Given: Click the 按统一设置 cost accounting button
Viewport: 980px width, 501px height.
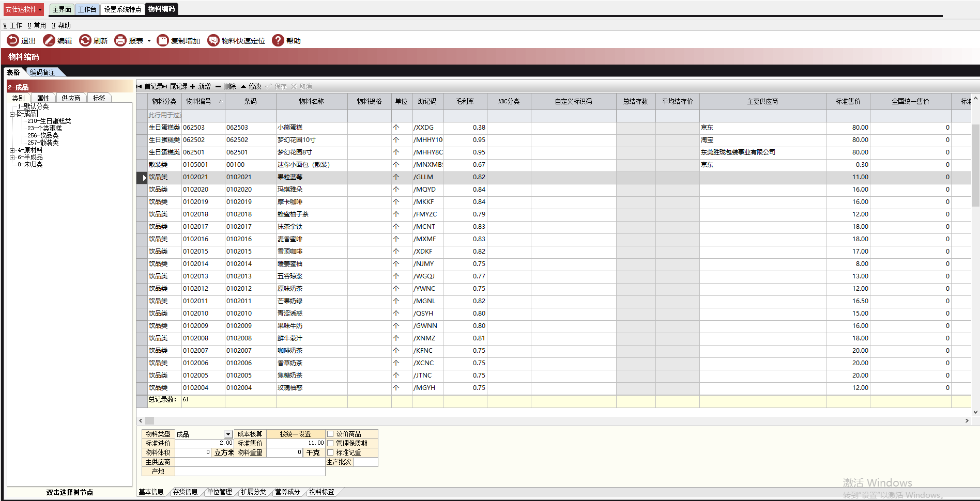Looking at the screenshot, I should 295,434.
